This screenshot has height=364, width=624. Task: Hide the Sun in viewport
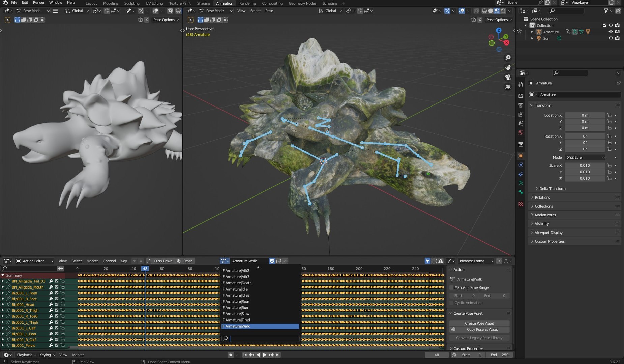(611, 38)
